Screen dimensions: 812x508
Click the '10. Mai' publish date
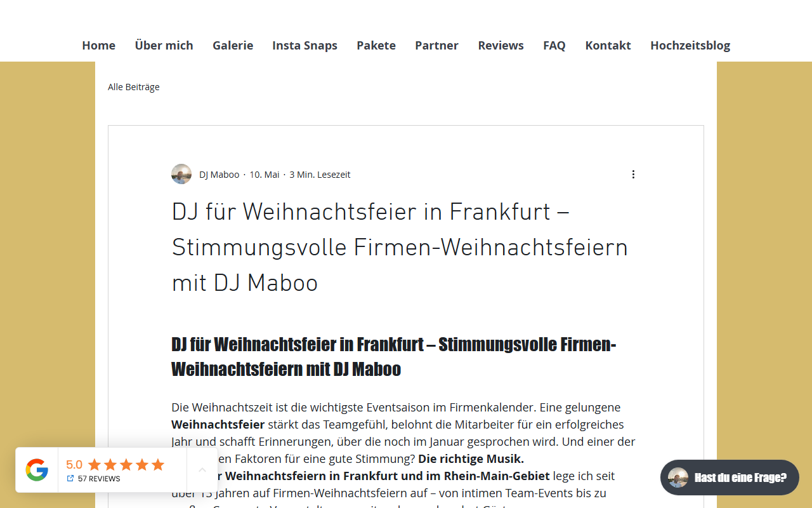click(265, 175)
